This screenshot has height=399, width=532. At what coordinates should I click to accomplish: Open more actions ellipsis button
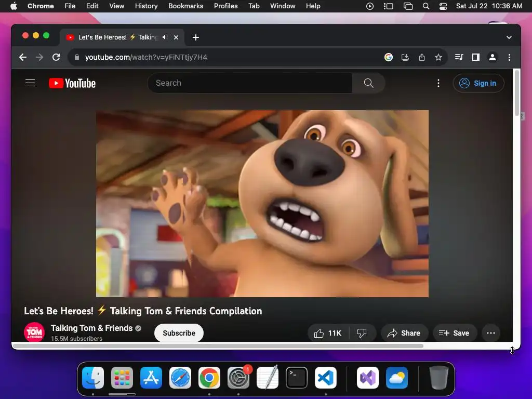pyautogui.click(x=491, y=333)
